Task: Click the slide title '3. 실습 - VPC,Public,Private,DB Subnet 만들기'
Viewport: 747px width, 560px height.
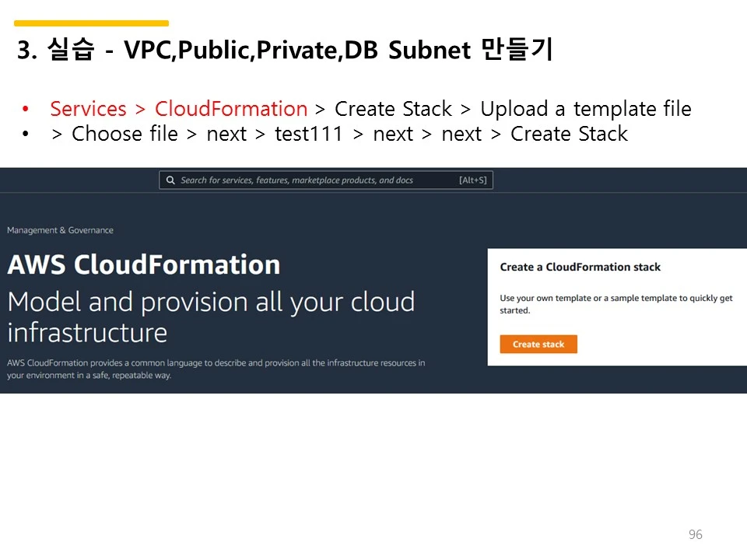Action: (285, 50)
